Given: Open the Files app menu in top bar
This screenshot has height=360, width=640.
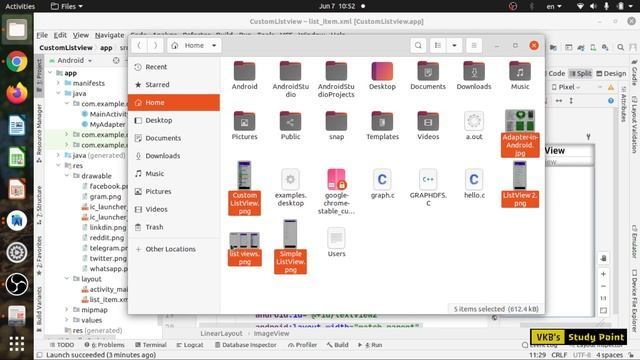Looking at the screenshot, I should click(67, 6).
